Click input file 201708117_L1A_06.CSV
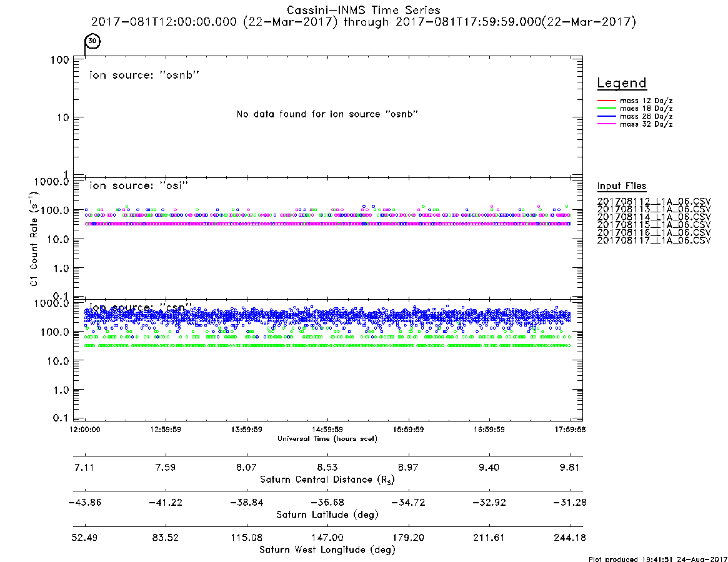728x562 pixels. tap(654, 240)
